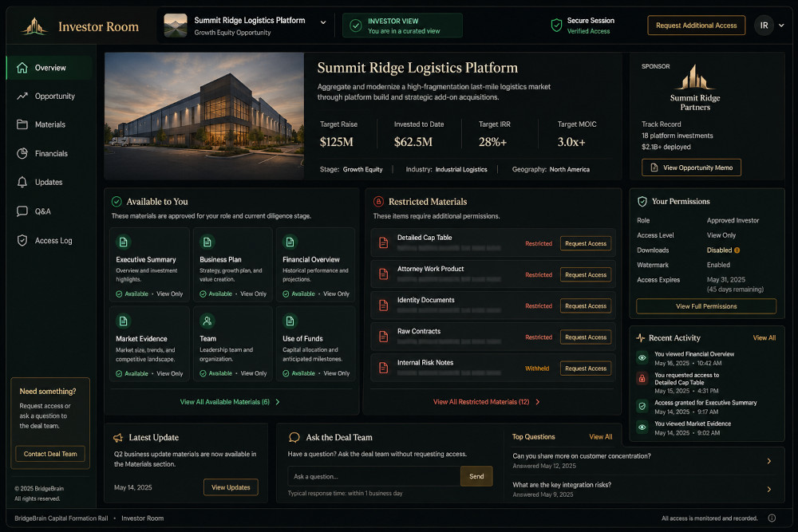Viewport: 798px width, 532px height.
Task: Click the eye icon beside Financial Overview activity
Action: [x=642, y=357]
